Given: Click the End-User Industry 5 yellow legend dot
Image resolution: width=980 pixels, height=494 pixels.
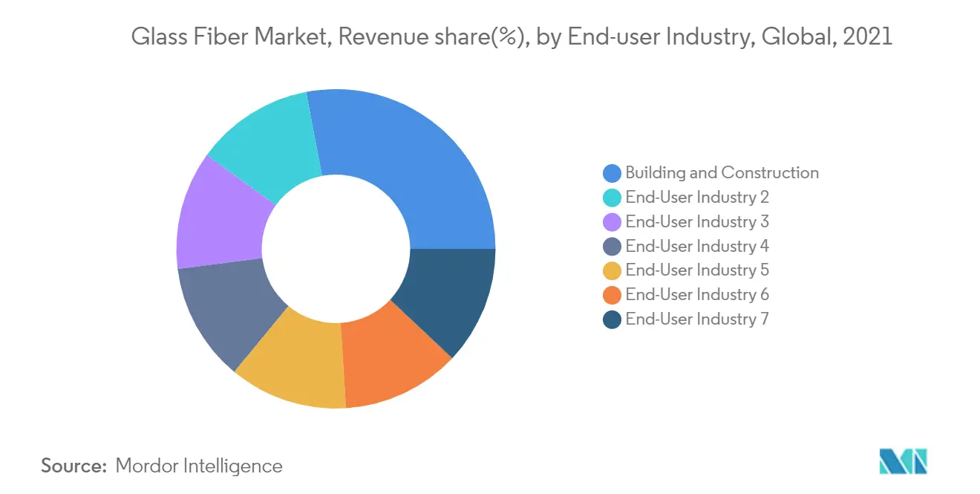Looking at the screenshot, I should pos(612,270).
